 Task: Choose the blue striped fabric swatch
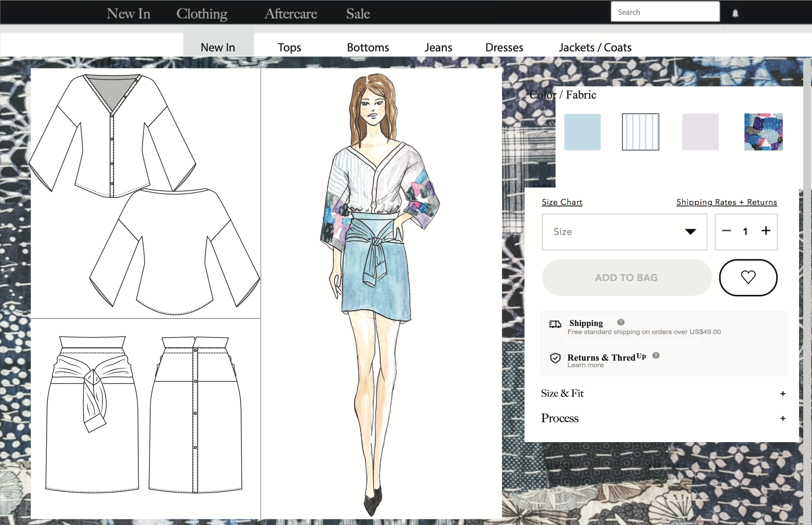pyautogui.click(x=640, y=132)
